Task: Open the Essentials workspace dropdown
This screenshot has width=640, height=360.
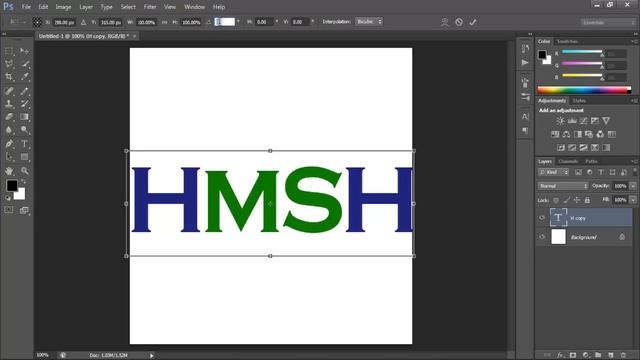Action: coord(608,22)
